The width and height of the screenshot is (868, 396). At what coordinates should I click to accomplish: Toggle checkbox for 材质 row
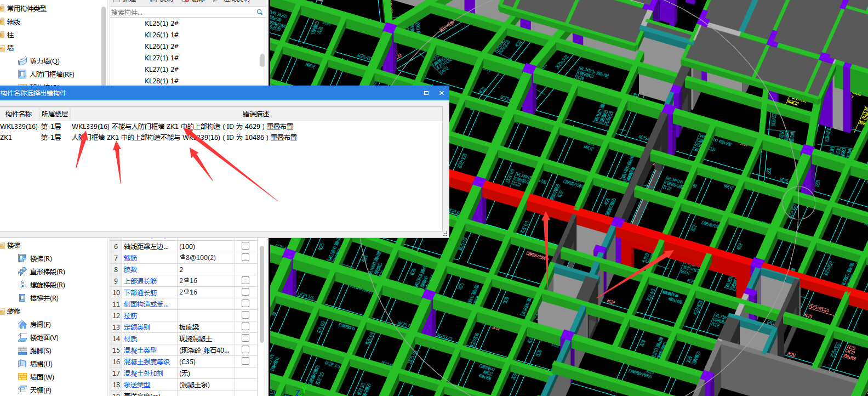click(245, 338)
